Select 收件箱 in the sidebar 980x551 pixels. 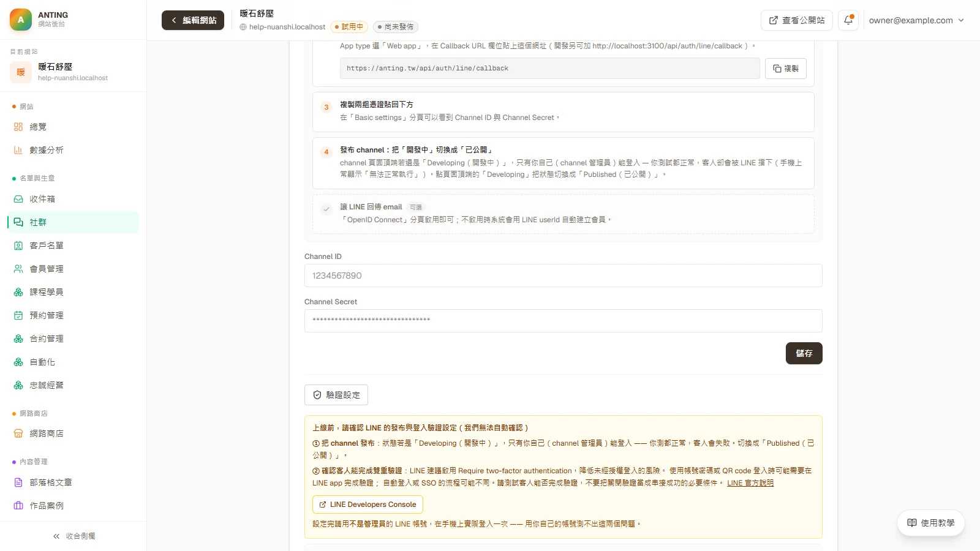point(73,199)
